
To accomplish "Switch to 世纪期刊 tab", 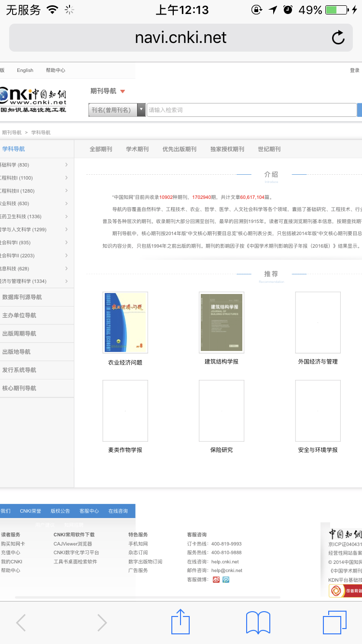I will 269,149.
